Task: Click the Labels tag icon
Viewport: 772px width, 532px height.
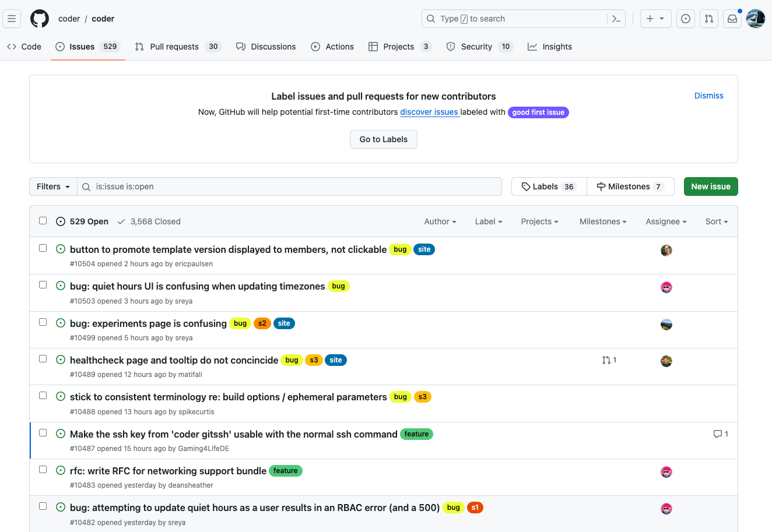Action: pyautogui.click(x=527, y=186)
